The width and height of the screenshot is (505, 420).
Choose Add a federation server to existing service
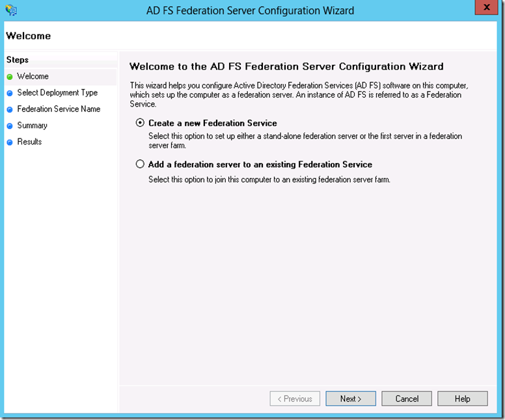click(140, 164)
